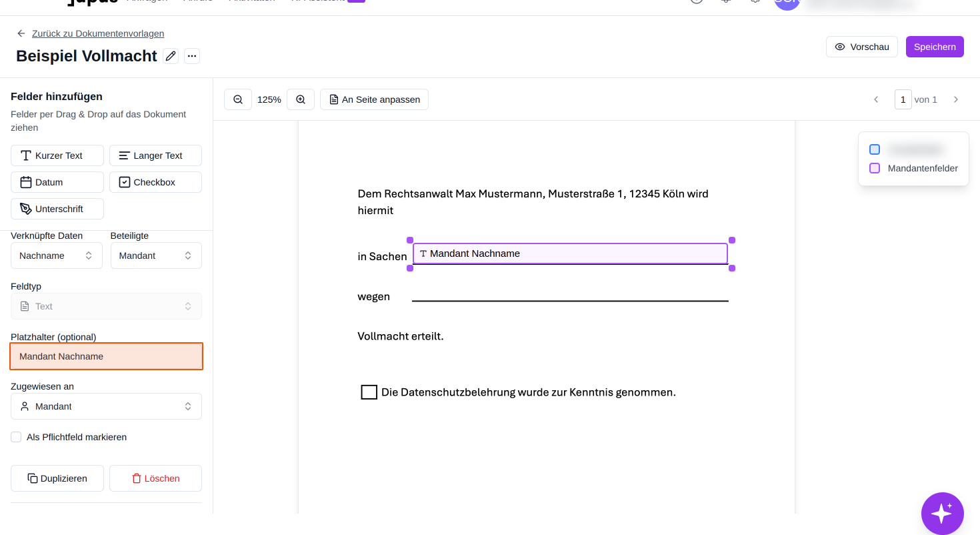The width and height of the screenshot is (980, 535).
Task: Open the Beteiligte dropdown showing Mandant
Action: coord(156,255)
